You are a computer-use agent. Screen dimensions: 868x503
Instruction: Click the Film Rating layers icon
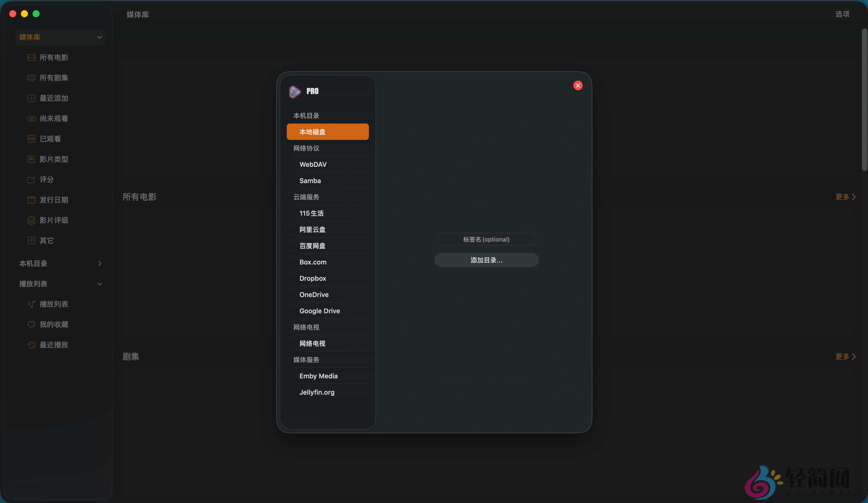coord(31,220)
